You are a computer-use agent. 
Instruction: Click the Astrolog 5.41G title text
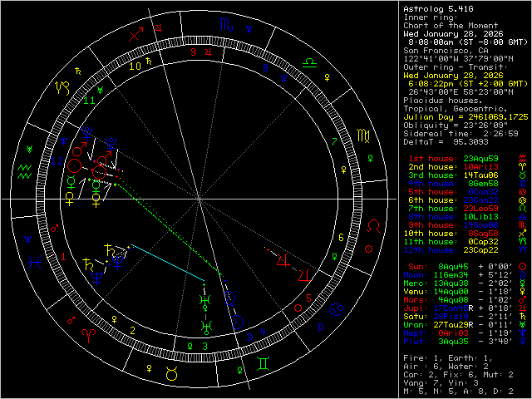point(436,8)
